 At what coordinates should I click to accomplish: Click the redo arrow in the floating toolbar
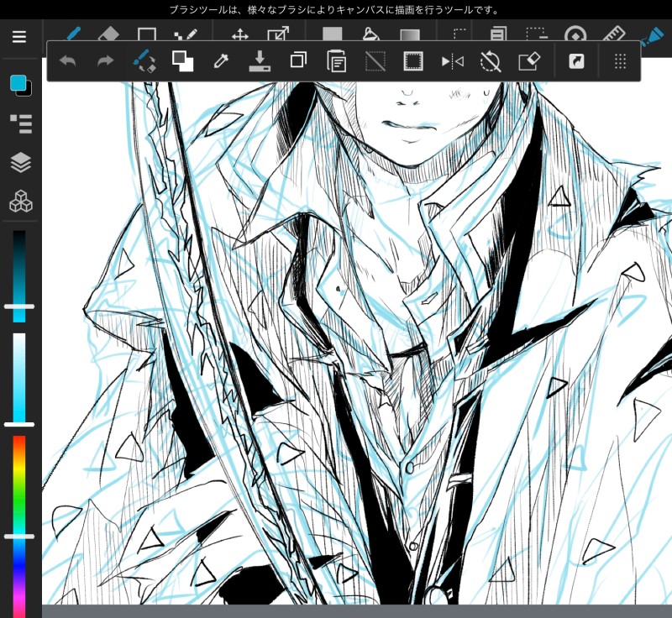click(106, 61)
